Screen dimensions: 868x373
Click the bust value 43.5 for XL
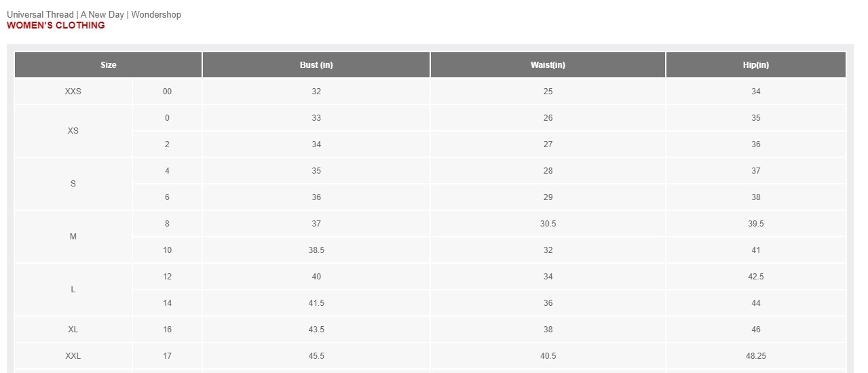[316, 330]
